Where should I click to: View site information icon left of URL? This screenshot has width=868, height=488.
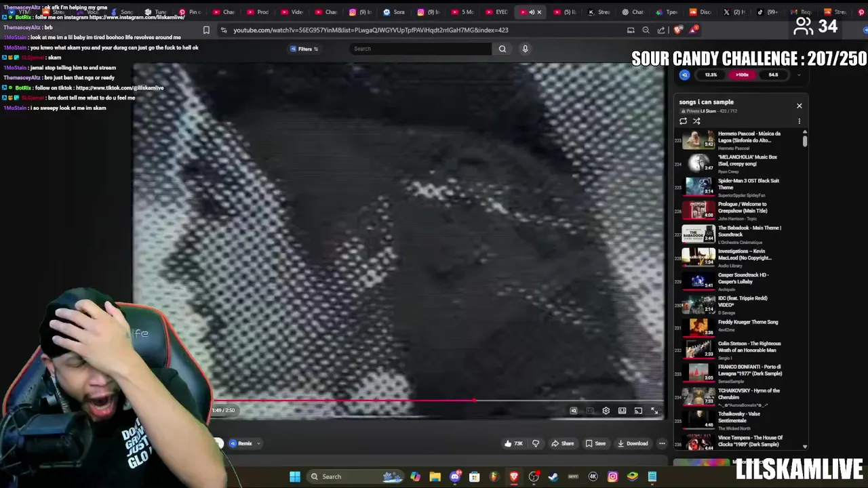223,30
